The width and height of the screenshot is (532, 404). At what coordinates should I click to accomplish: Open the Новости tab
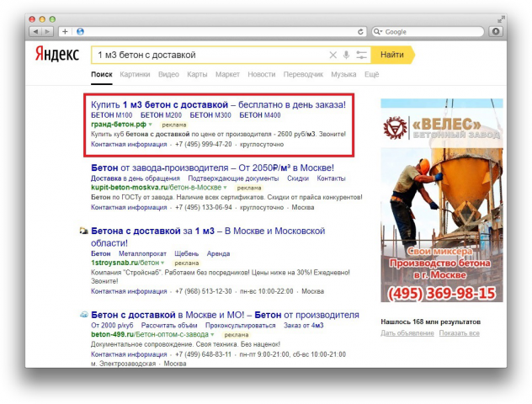[261, 74]
